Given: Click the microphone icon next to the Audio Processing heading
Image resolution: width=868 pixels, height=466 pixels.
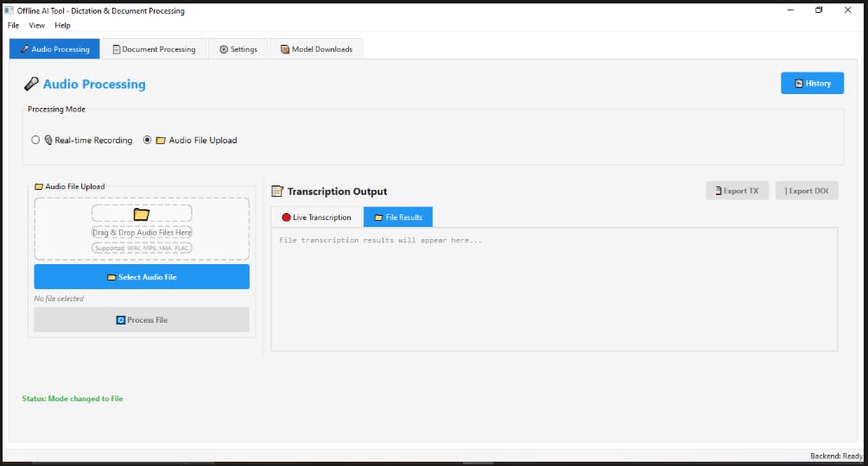Looking at the screenshot, I should 31,84.
